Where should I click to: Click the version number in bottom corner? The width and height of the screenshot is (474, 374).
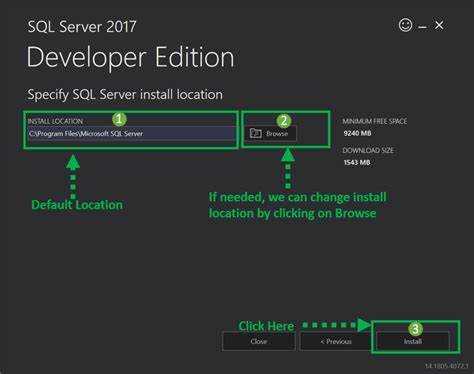coord(447,366)
